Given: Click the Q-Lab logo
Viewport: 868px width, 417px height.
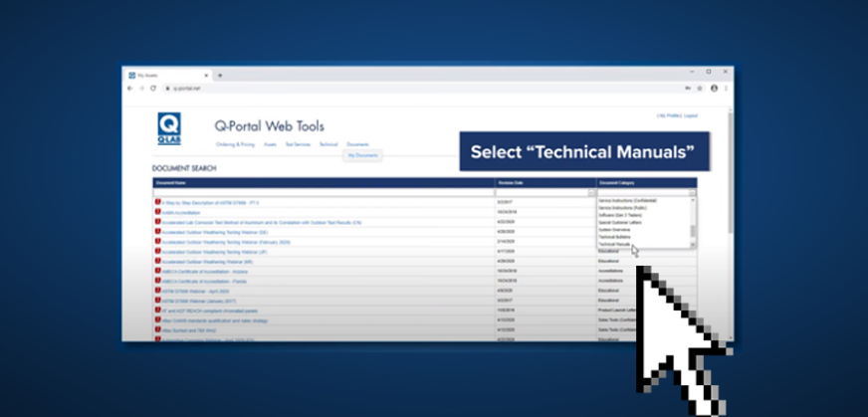Looking at the screenshot, I should 169,128.
